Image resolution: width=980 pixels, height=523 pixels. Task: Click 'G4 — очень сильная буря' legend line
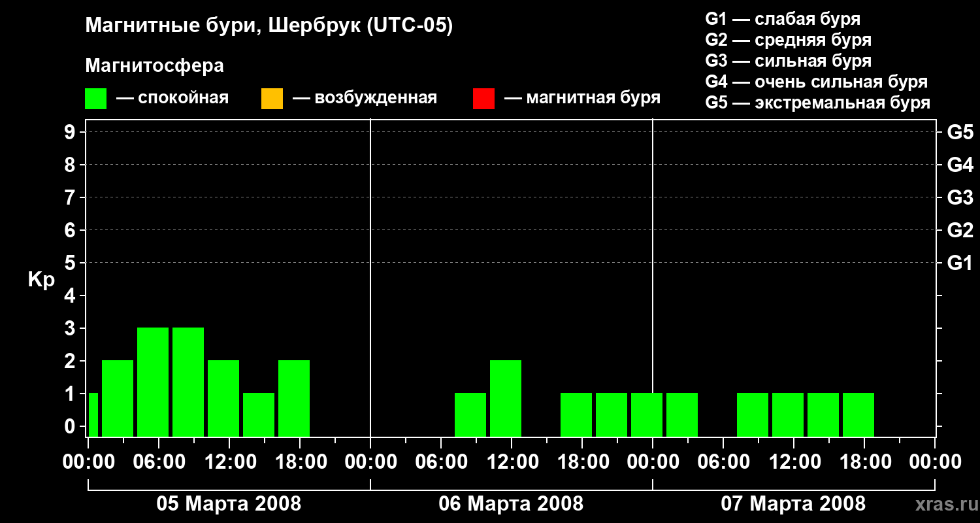[x=817, y=82]
